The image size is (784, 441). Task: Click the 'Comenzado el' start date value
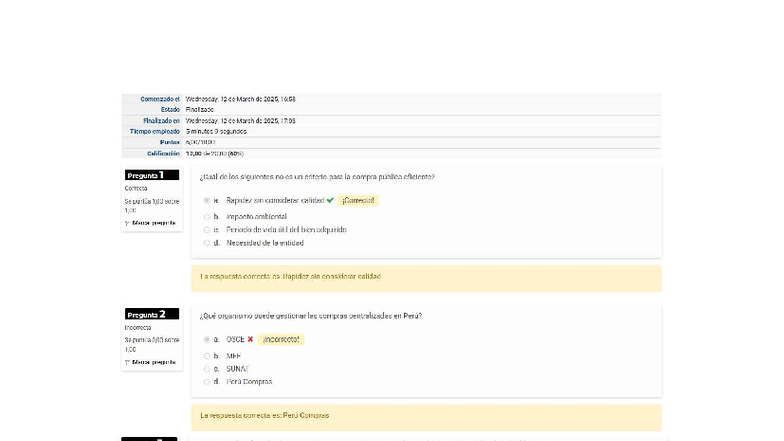click(x=240, y=100)
